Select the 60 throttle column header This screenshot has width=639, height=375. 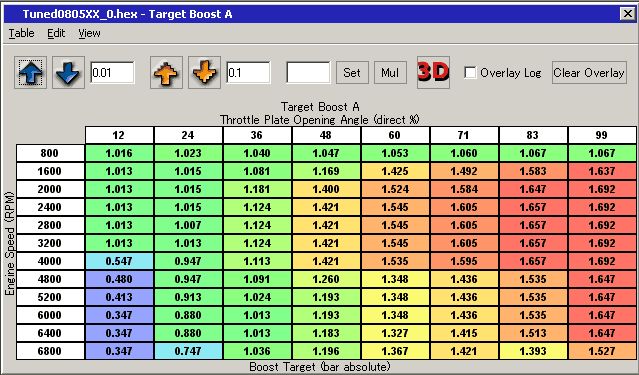pyautogui.click(x=395, y=135)
